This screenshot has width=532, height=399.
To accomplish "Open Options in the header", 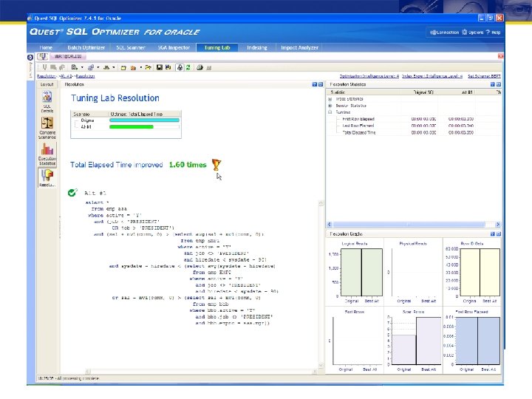I will 473,33.
